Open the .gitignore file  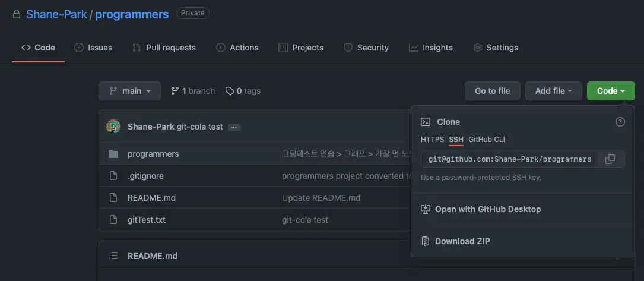146,176
